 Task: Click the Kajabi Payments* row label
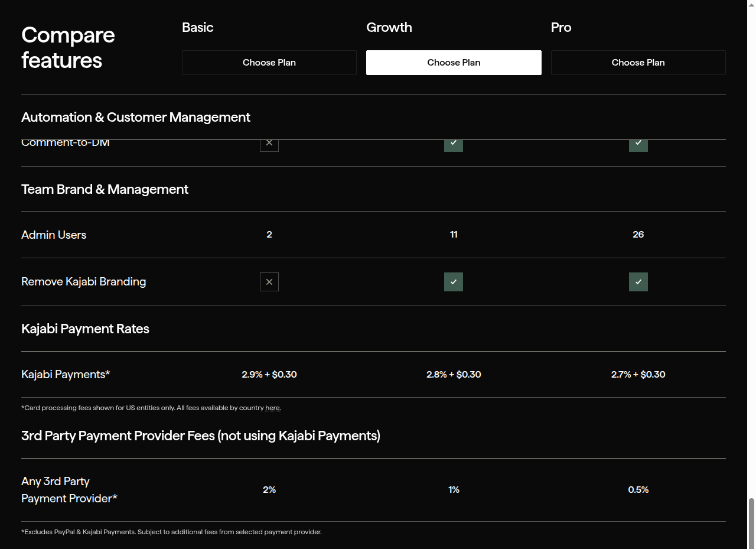pyautogui.click(x=66, y=374)
